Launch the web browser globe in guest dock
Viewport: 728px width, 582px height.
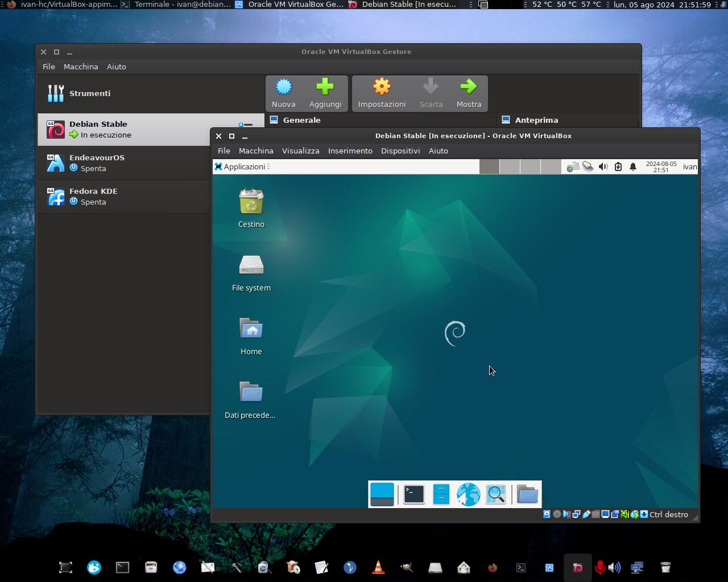click(468, 494)
